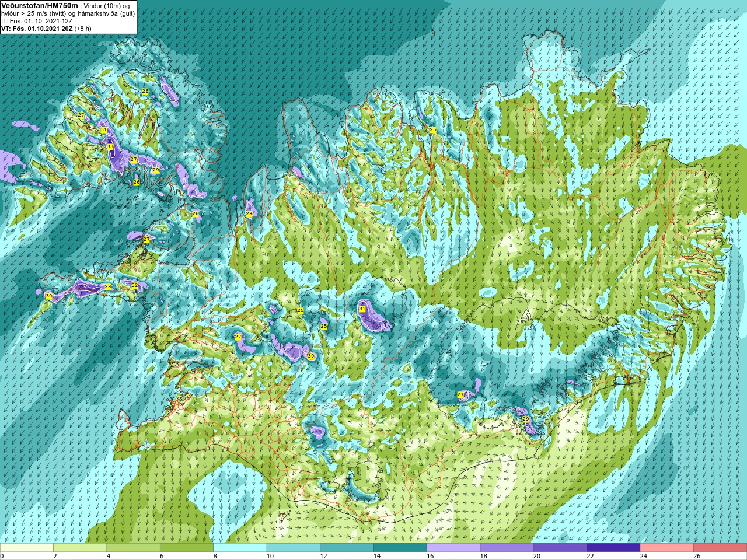Pick the 20–22 violet legend swatch
Viewport: 747px width, 560px height.
560,548
